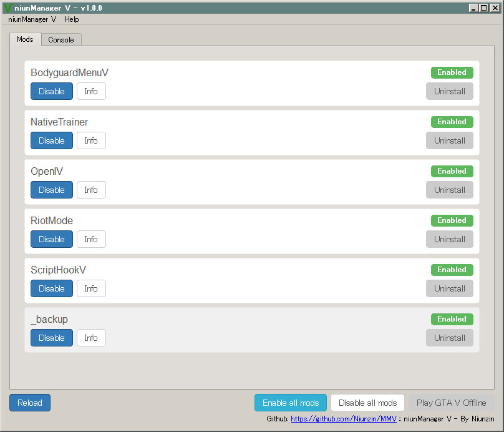
Task: Click _backup Enabled status badge
Action: 452,319
